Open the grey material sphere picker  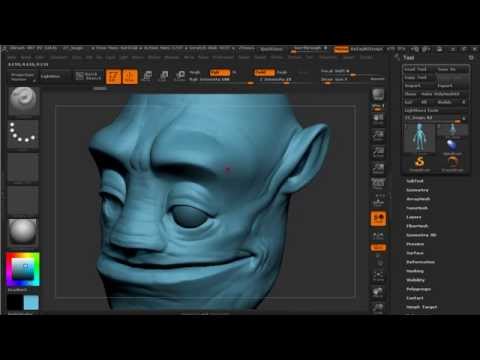coord(23,231)
